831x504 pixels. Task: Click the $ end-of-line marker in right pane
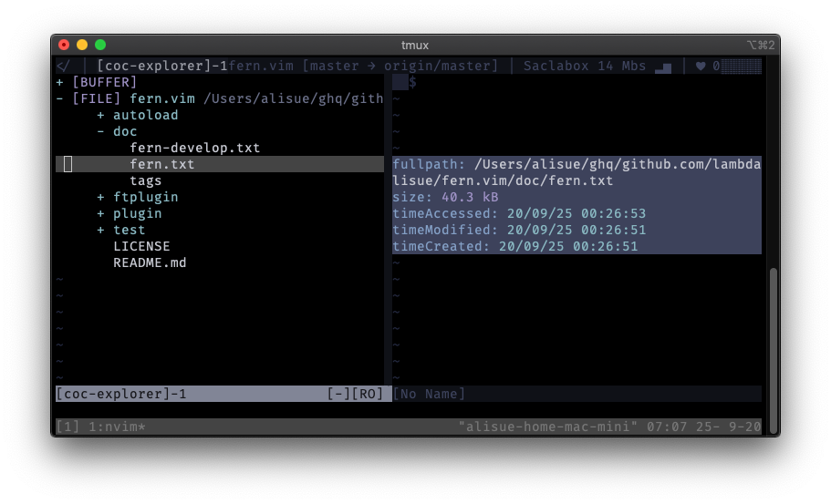click(412, 83)
